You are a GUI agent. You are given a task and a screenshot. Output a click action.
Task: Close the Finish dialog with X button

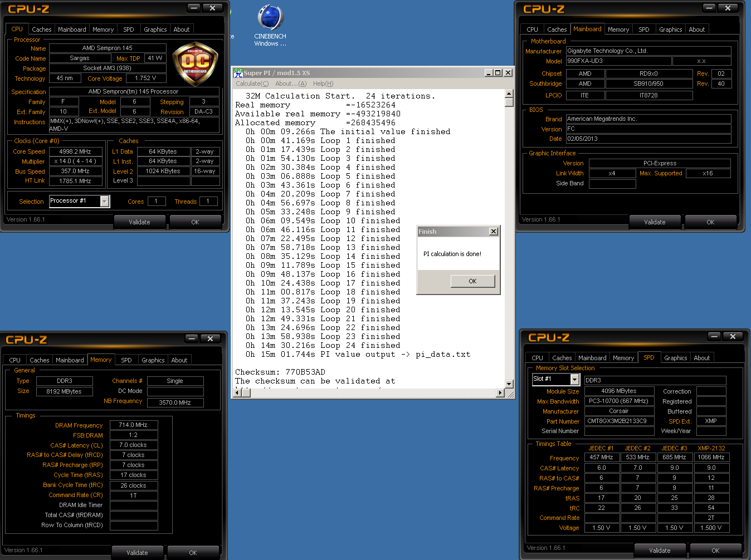493,232
